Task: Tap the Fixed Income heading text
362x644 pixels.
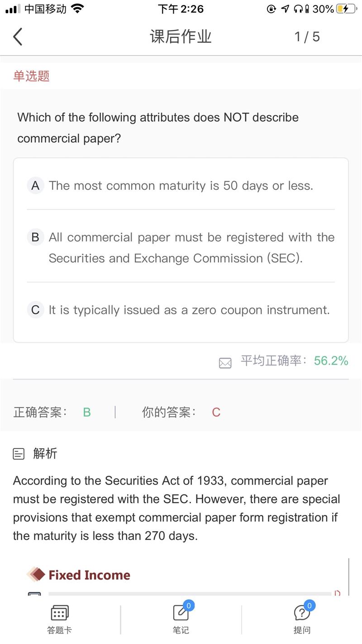Action: coord(89,575)
